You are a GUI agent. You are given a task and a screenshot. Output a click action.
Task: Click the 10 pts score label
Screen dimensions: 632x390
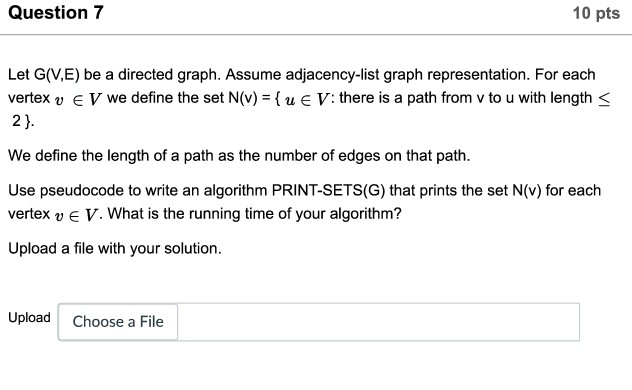[x=596, y=13]
